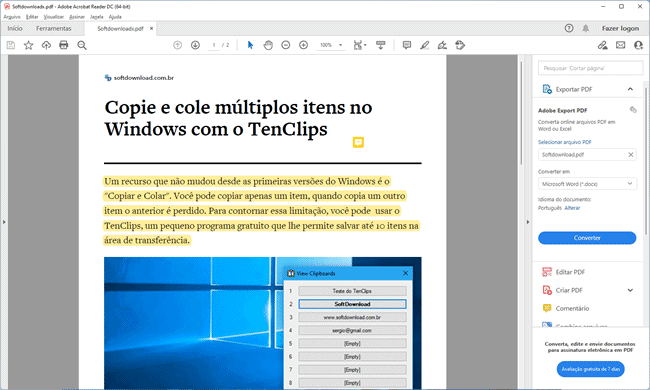Print the document with printer icon
Viewport: 650px width, 390px height.
click(63, 45)
